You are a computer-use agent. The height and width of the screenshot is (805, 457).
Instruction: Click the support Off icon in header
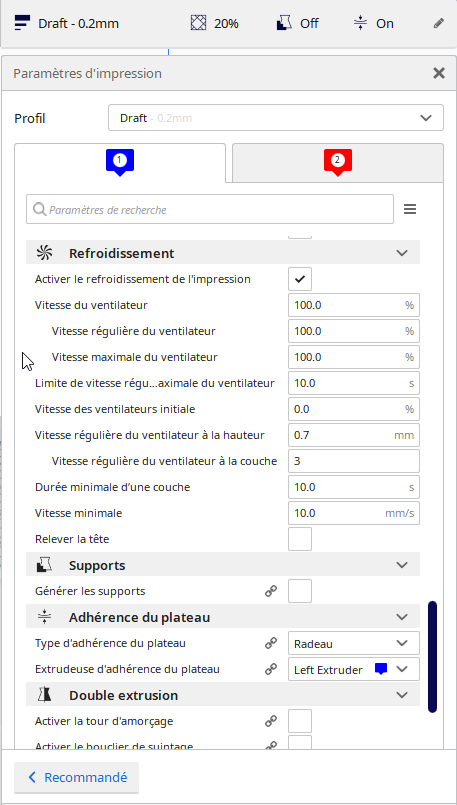[284, 23]
